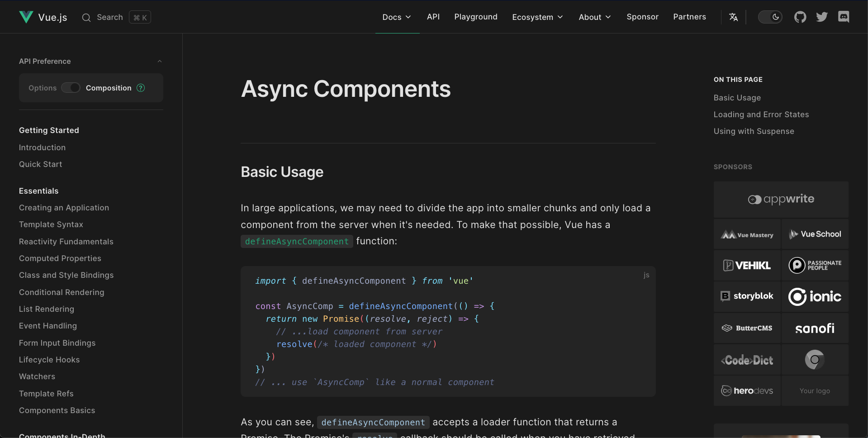The height and width of the screenshot is (438, 868).
Task: Click the Essentials section heading
Action: [x=39, y=191]
